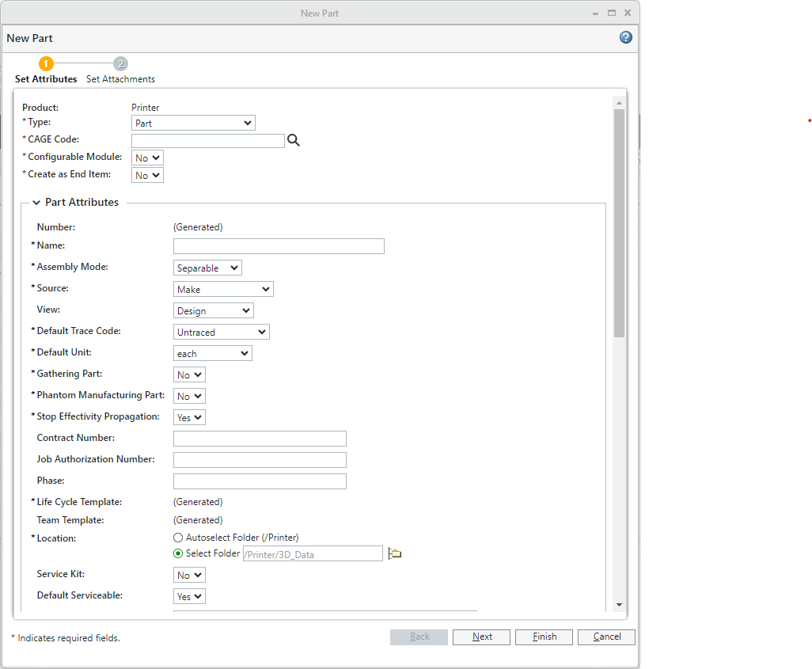This screenshot has height=669, width=812.
Task: Open Create as End Item dropdown
Action: tap(147, 175)
